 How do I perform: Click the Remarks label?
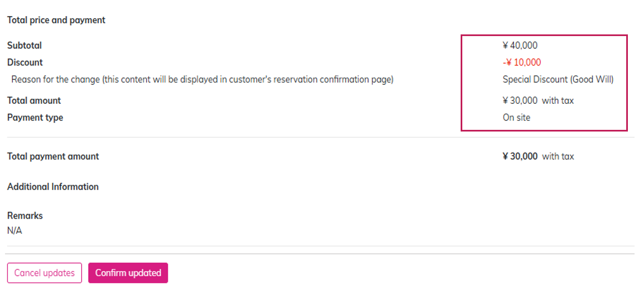(25, 215)
